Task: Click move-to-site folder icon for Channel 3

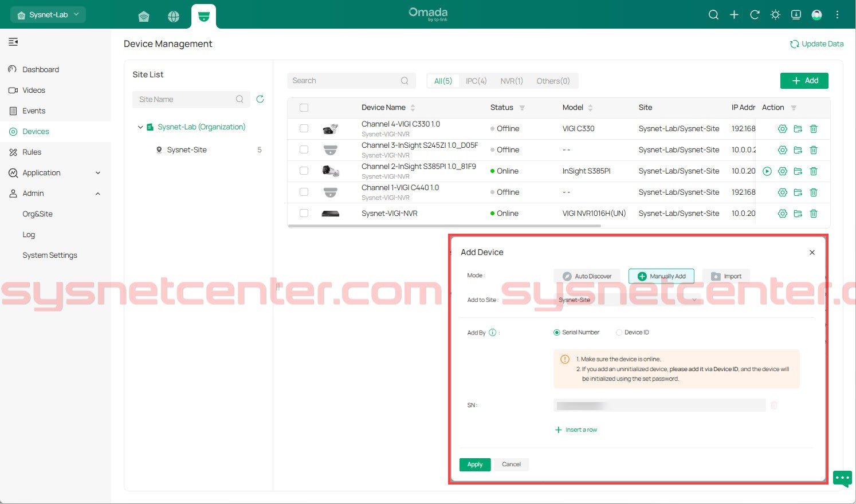Action: pos(798,150)
